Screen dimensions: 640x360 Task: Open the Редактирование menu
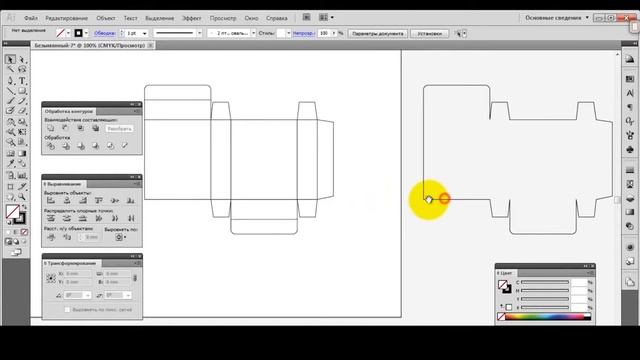[67, 18]
